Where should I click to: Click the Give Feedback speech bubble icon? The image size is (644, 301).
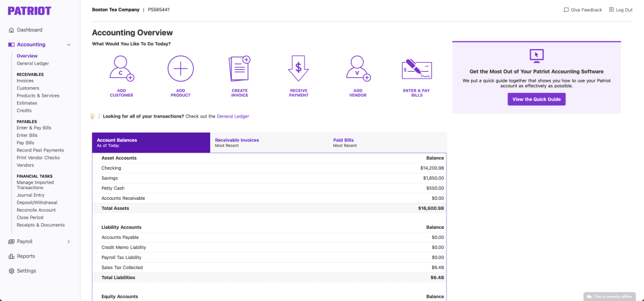pyautogui.click(x=567, y=10)
